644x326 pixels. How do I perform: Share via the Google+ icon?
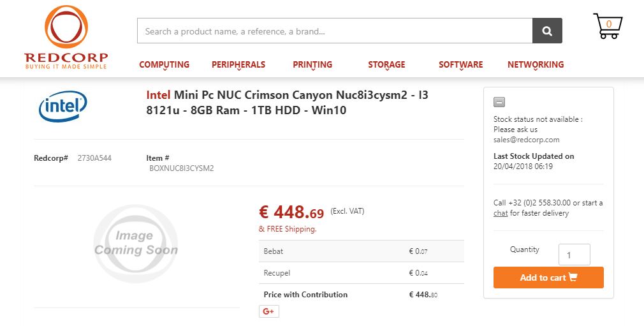pos(268,311)
